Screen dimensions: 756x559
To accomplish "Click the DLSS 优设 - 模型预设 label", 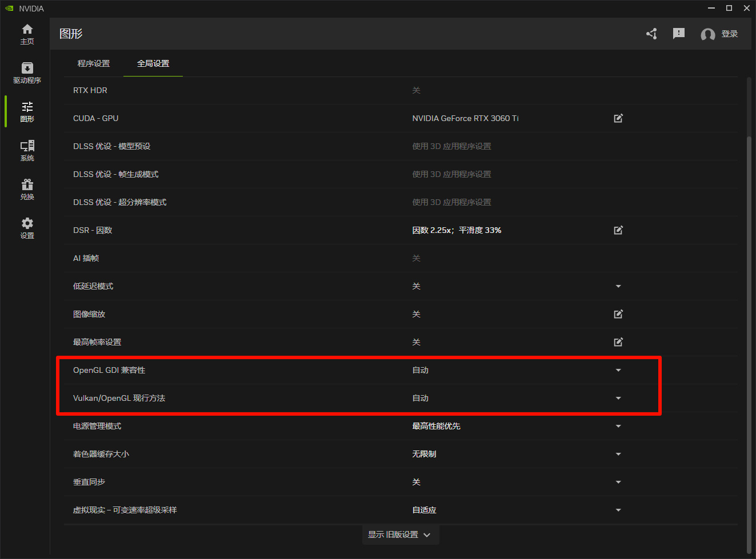I will [112, 146].
